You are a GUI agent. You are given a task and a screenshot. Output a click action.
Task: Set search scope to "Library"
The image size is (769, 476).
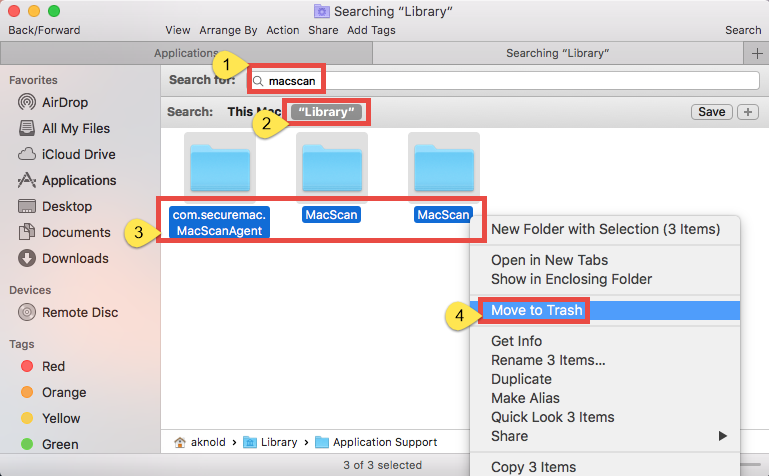(326, 112)
